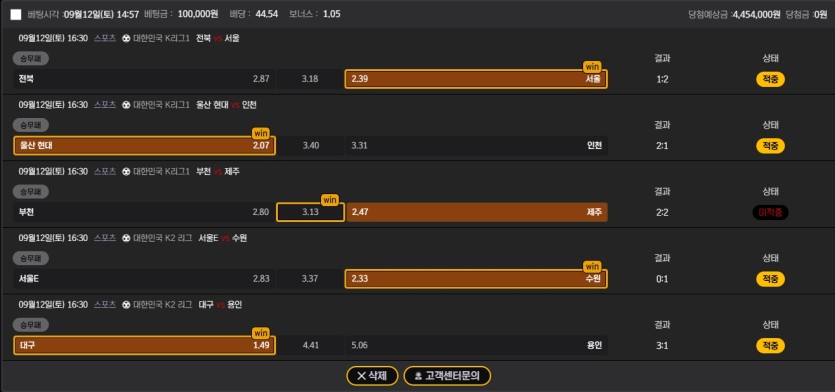Select 전북 home odds 2.87
The height and width of the screenshot is (392, 835).
click(144, 79)
